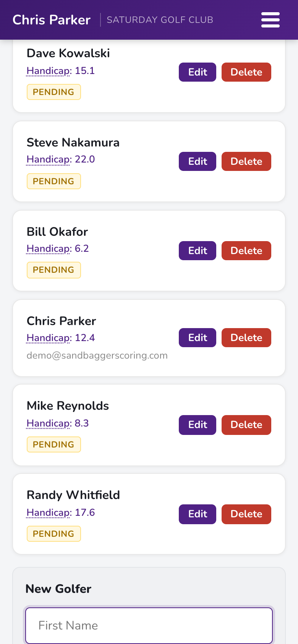Click Handicap label under Steve Nakamura
The image size is (298, 644).
pyautogui.click(x=49, y=159)
